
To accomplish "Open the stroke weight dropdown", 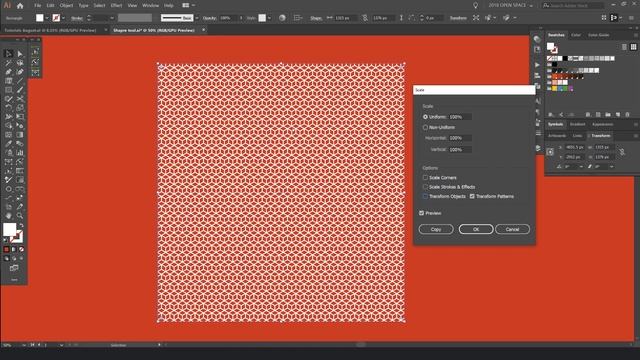I will coord(112,18).
